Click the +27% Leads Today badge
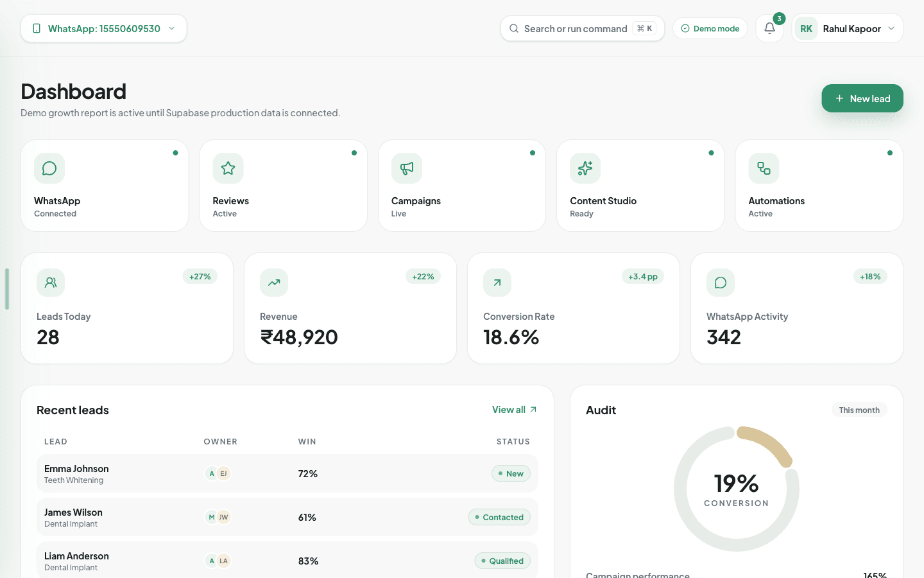 (x=200, y=276)
